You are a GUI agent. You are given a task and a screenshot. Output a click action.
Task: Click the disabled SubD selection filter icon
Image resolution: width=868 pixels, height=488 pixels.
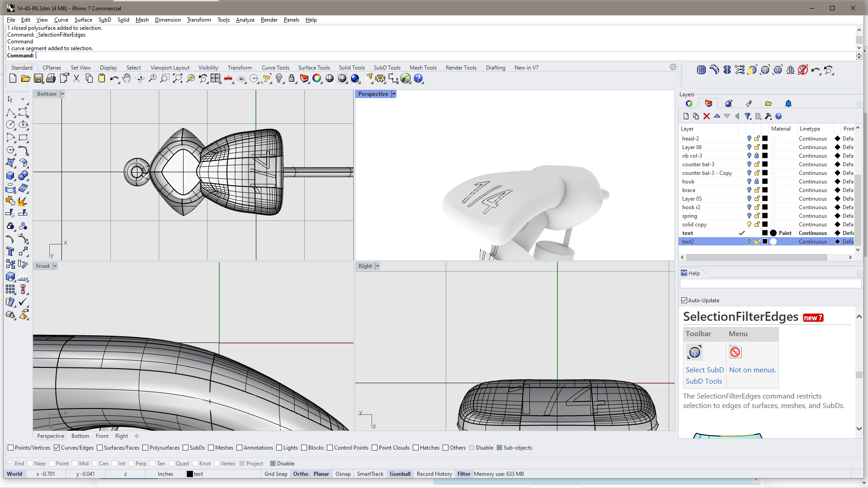click(x=803, y=70)
